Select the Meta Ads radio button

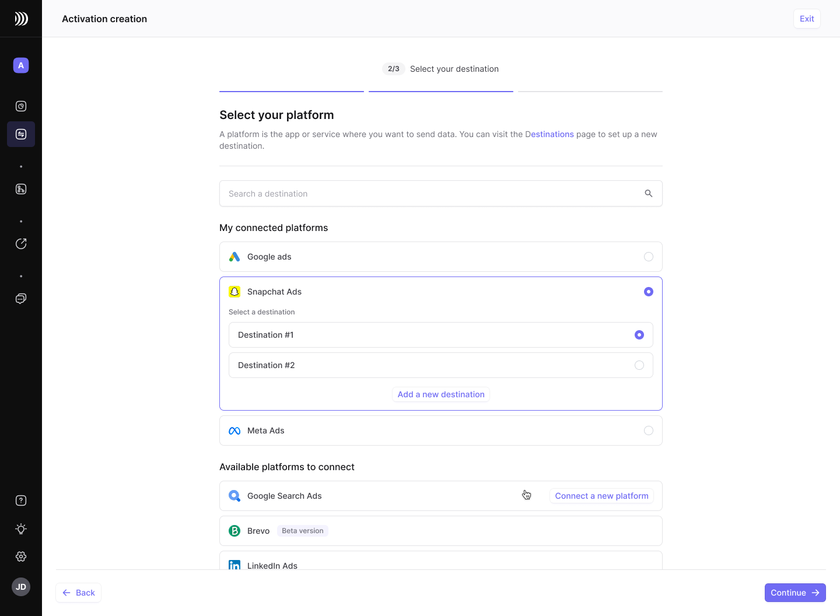click(648, 430)
